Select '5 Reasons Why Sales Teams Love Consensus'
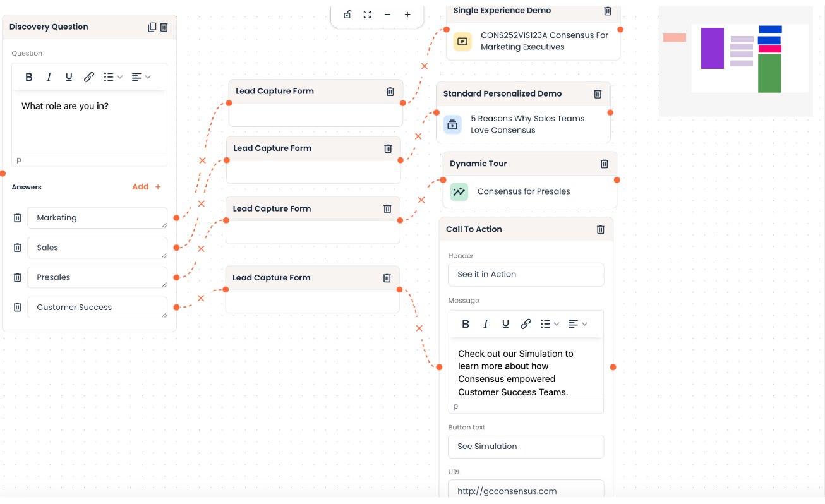 pos(527,124)
